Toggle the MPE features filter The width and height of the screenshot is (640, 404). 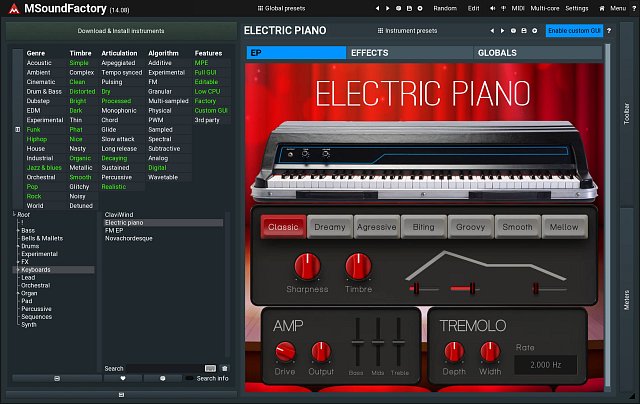[x=202, y=63]
